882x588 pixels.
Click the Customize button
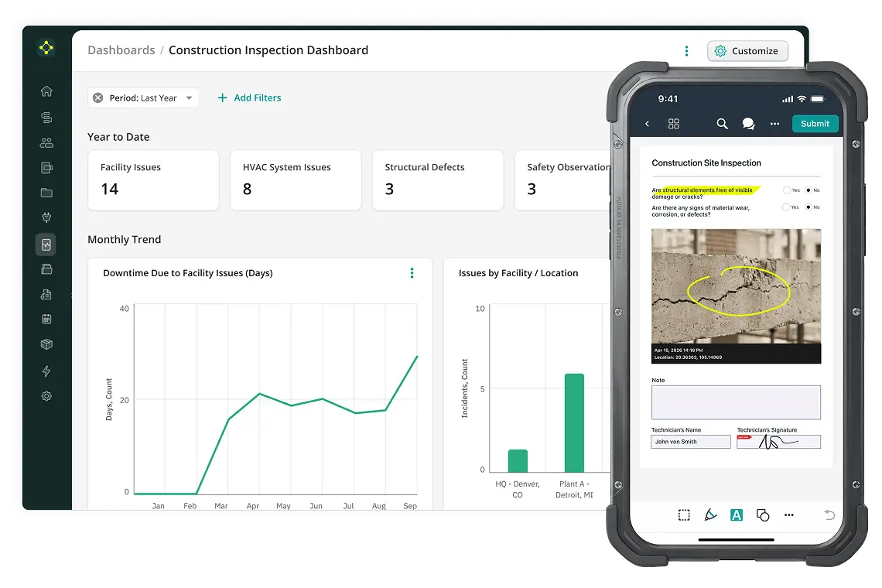coord(747,51)
